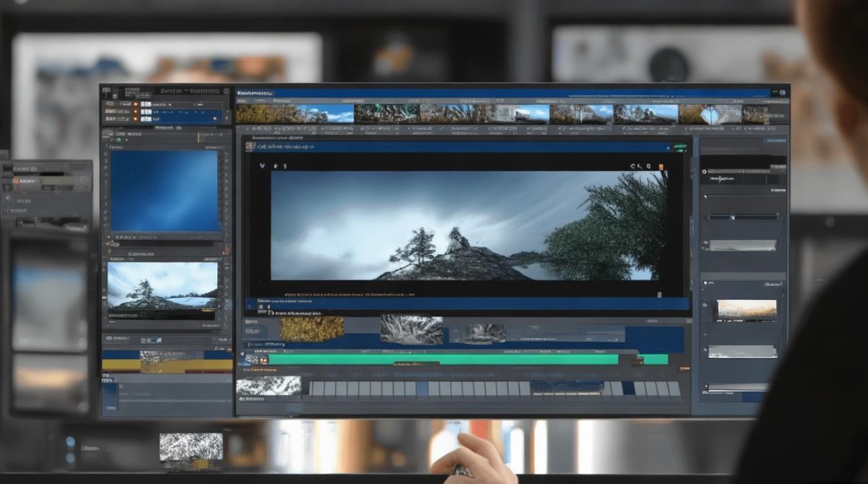Image resolution: width=868 pixels, height=484 pixels.
Task: Click the icon left of the blue preview title bar
Action: pyautogui.click(x=249, y=147)
